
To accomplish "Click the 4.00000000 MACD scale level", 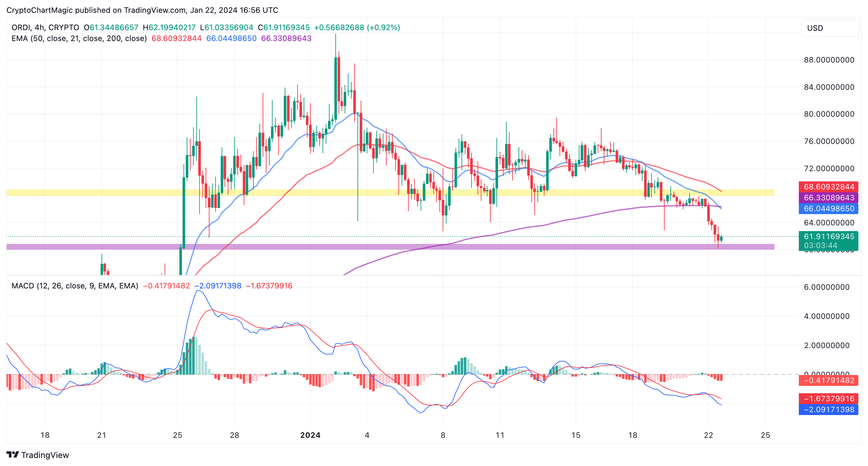I will 827,316.
